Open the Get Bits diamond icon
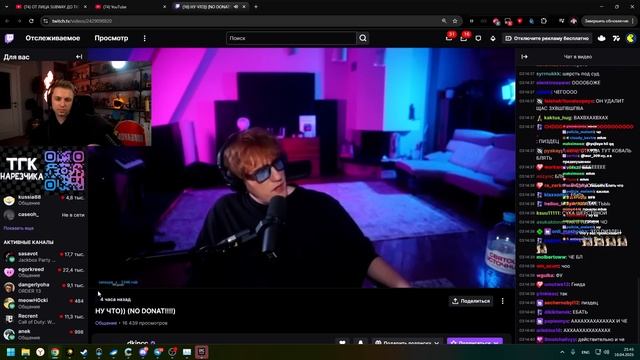This screenshot has width=640, height=360. 493,38
